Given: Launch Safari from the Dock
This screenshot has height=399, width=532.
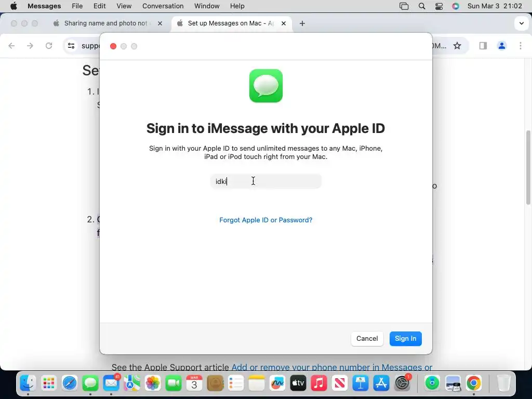Looking at the screenshot, I should click(70, 383).
